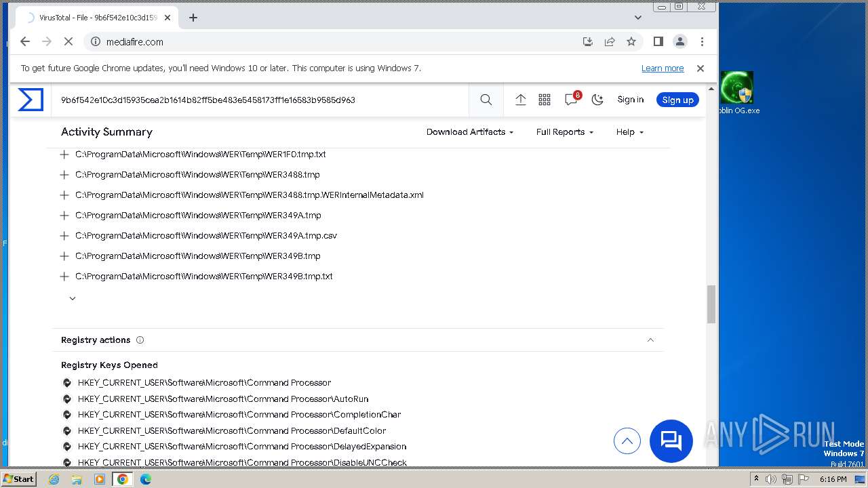Open the chat bubble button
This screenshot has width=868, height=488.
click(x=671, y=441)
